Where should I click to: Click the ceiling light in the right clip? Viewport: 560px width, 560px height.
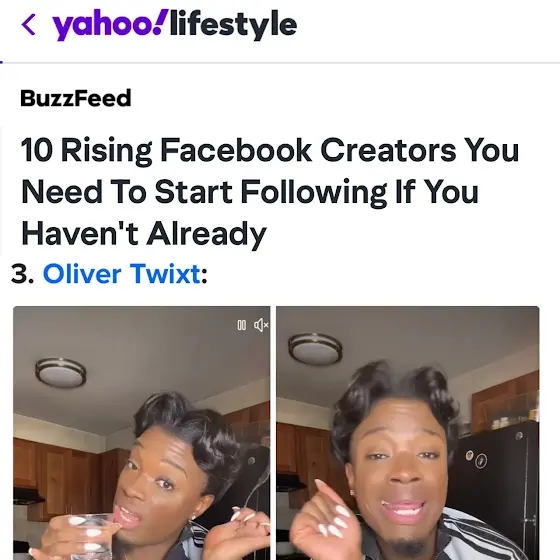(315, 349)
